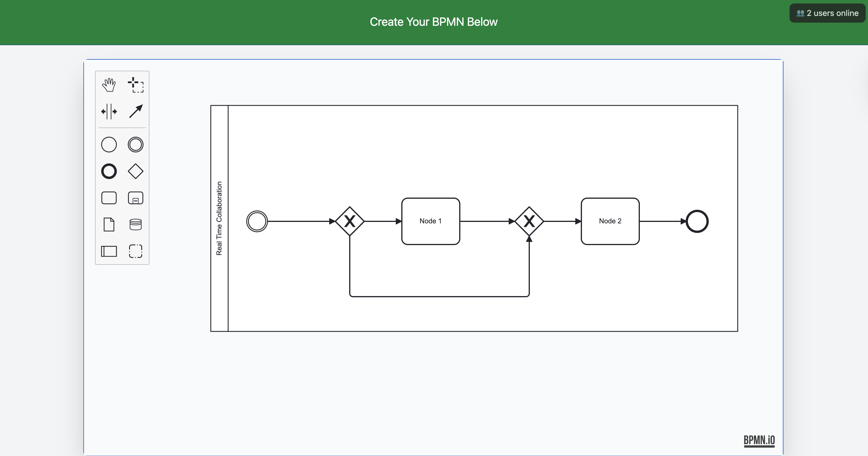Screen dimensions: 868x456
Task: Select the Node 1 task
Action: (430, 221)
